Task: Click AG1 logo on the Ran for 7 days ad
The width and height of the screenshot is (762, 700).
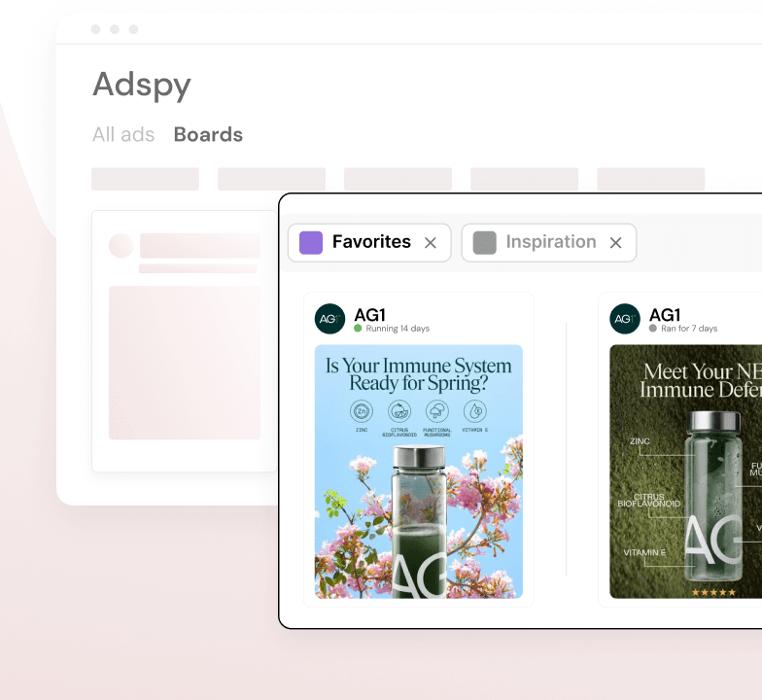Action: [625, 319]
